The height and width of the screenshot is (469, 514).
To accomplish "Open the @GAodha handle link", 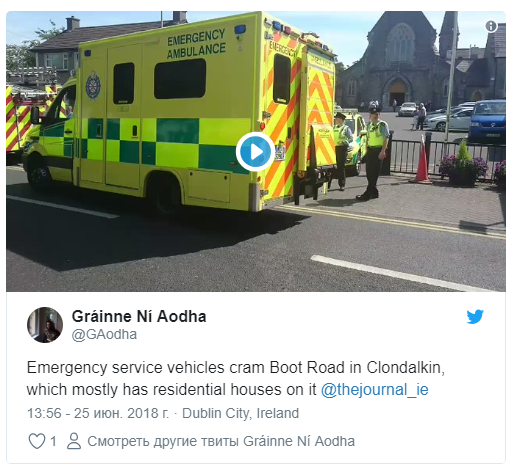I will click(x=104, y=334).
